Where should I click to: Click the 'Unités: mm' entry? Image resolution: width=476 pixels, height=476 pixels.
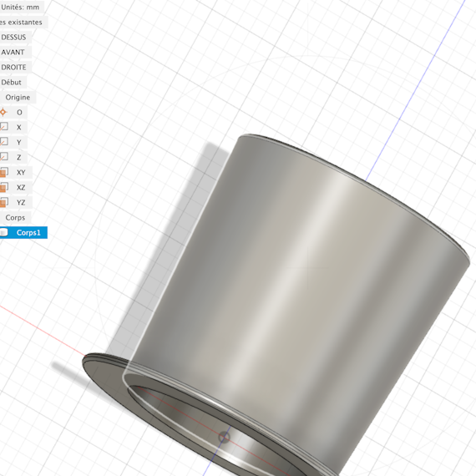point(20,7)
